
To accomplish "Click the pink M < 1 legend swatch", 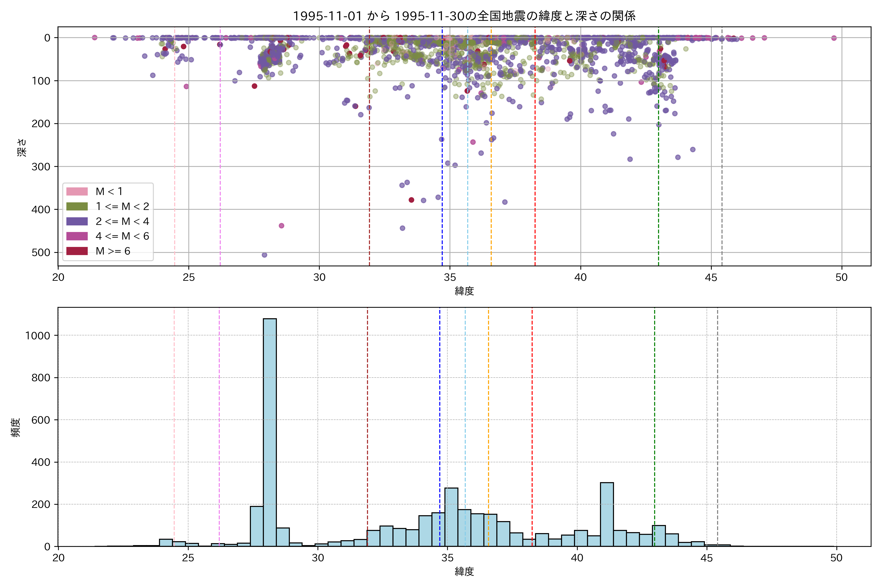I will pyautogui.click(x=77, y=192).
